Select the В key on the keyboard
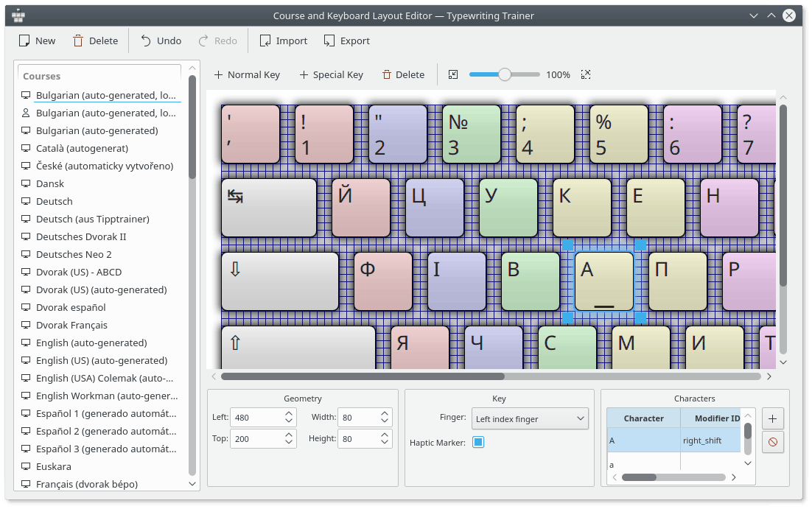This screenshot has width=812, height=509. tap(531, 281)
